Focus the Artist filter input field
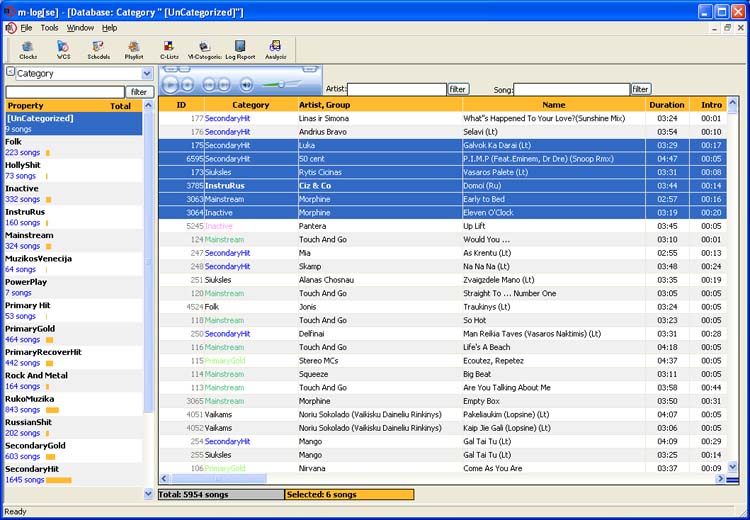Screen dimensions: 750x520 click(397, 89)
